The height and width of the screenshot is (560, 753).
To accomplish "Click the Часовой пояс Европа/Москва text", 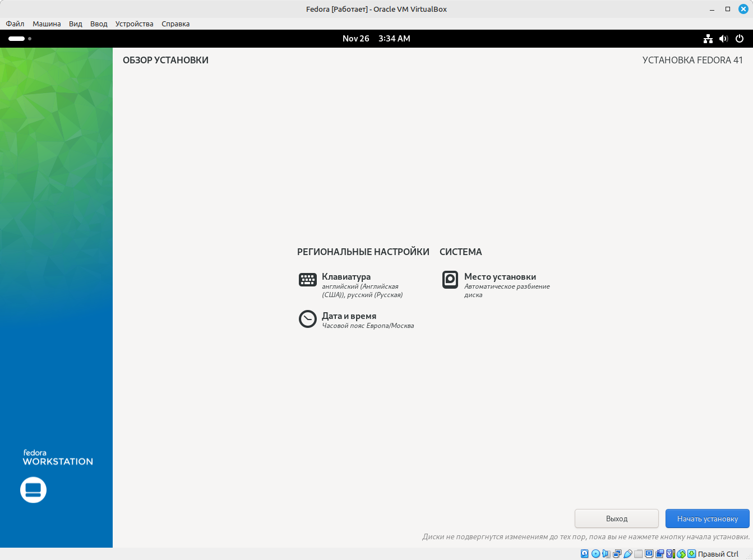I will pos(368,326).
